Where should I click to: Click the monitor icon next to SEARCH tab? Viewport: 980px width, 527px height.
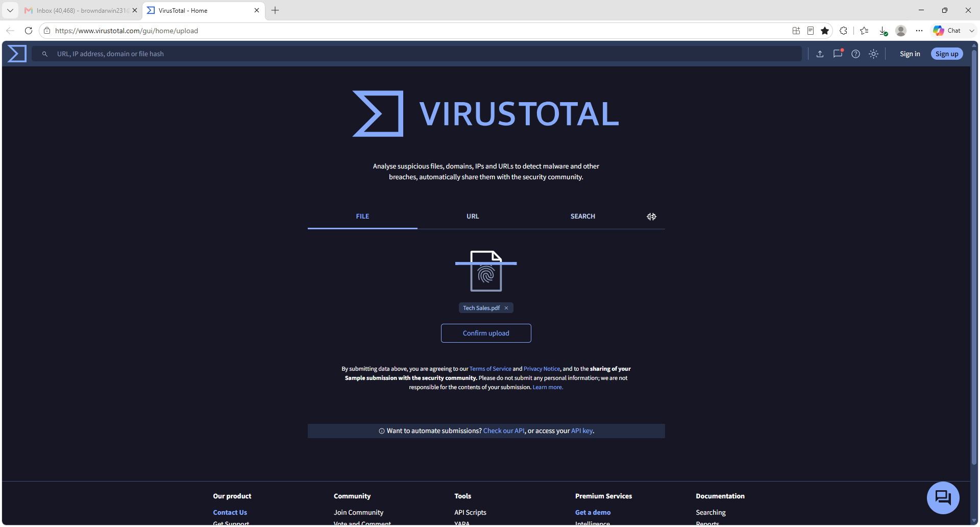[651, 217]
